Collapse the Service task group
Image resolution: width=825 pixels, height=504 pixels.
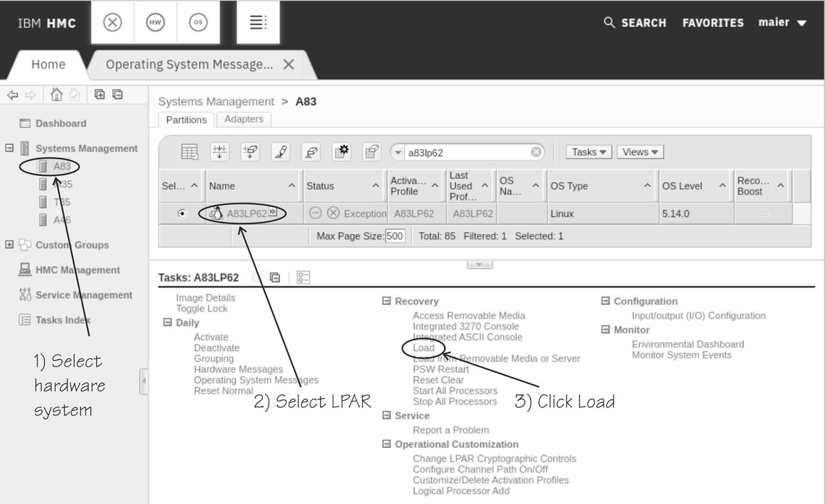[386, 415]
